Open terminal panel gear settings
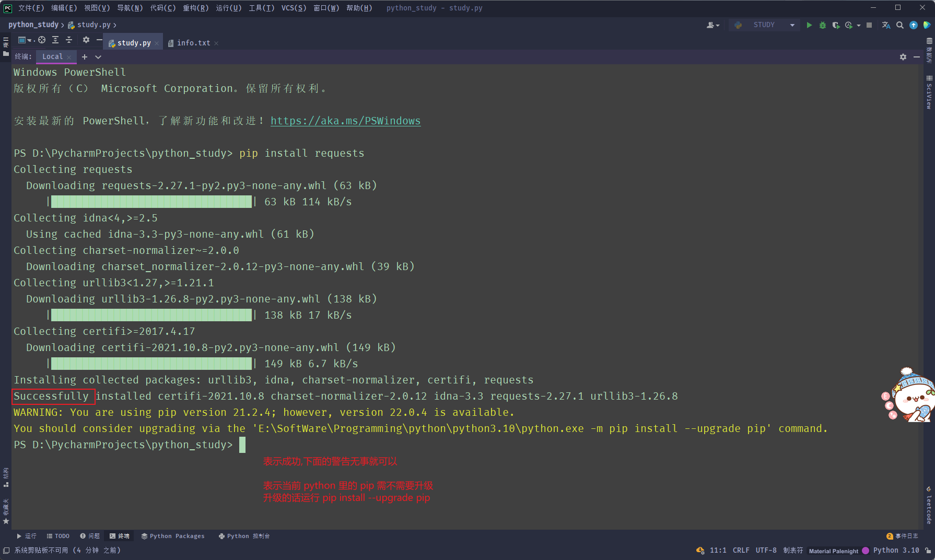935x560 pixels. coord(903,57)
